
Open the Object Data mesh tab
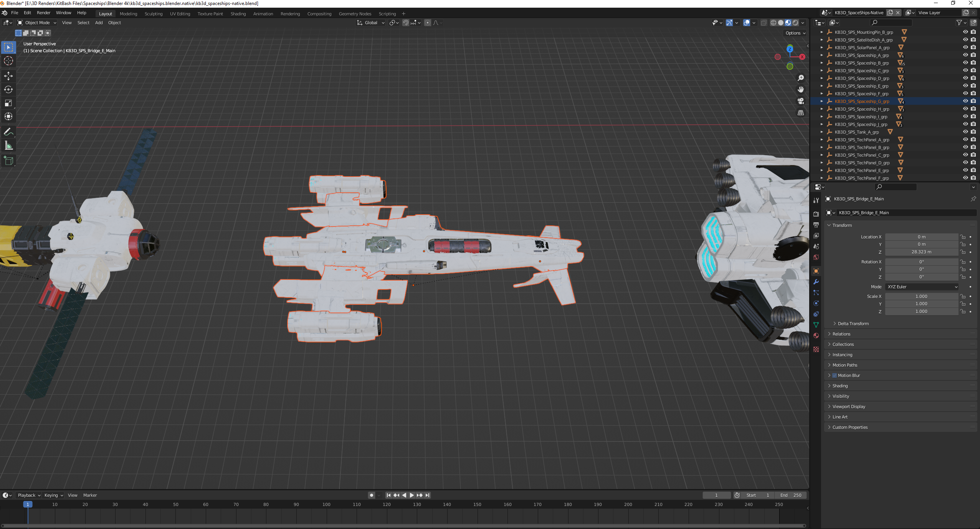[816, 325]
